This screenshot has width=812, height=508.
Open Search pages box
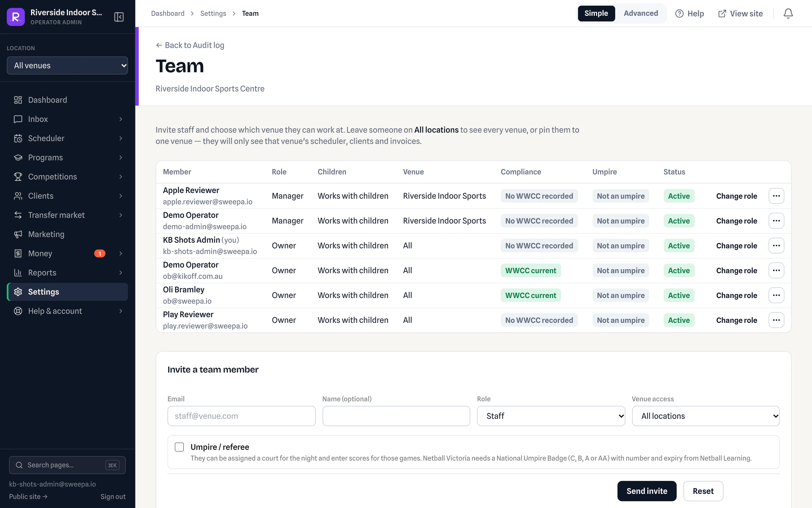point(67,465)
